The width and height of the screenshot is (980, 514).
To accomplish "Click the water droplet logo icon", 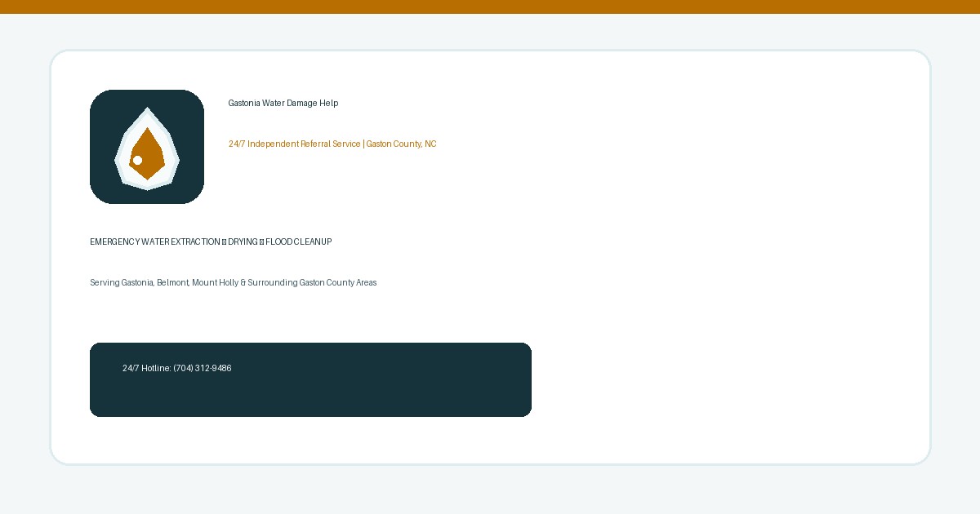I will click(x=147, y=147).
